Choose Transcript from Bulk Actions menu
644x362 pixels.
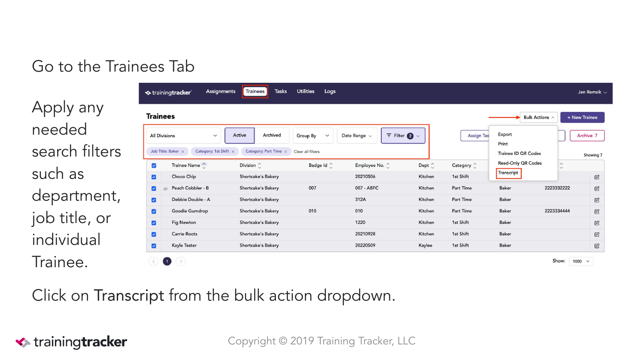[508, 173]
